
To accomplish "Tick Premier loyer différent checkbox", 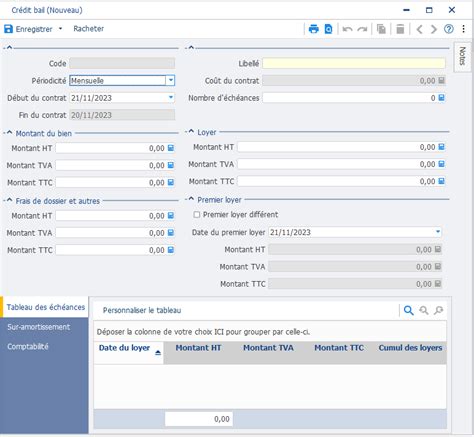I will point(197,215).
